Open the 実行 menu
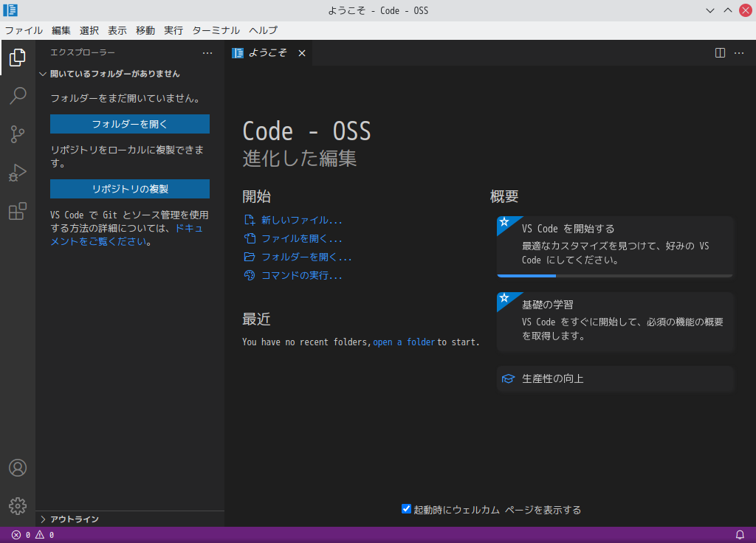Image resolution: width=756 pixels, height=543 pixels. [x=173, y=30]
